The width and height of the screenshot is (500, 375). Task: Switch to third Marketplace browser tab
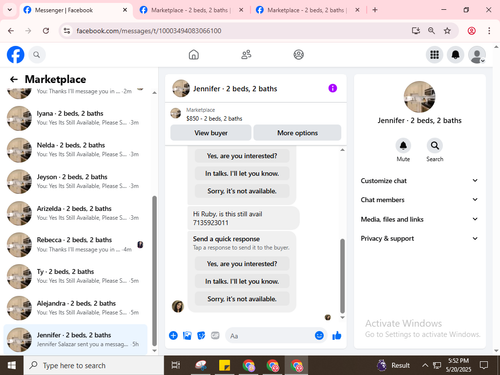coord(308,10)
